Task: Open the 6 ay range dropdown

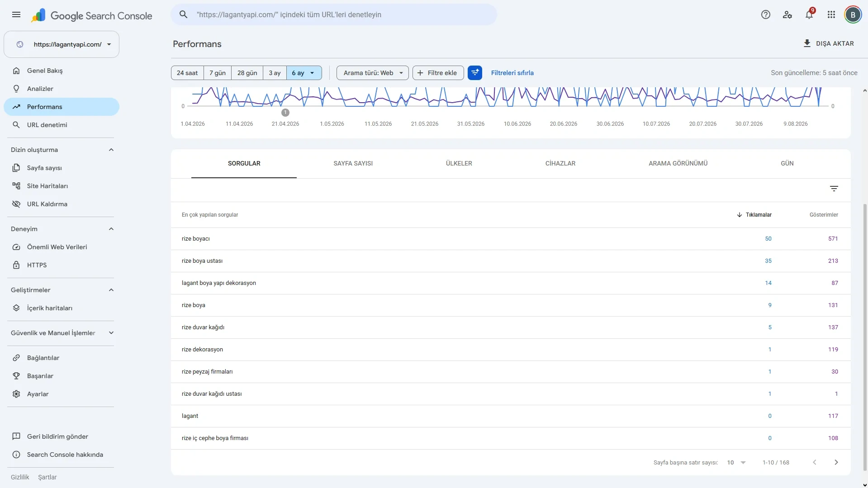Action: coord(304,73)
